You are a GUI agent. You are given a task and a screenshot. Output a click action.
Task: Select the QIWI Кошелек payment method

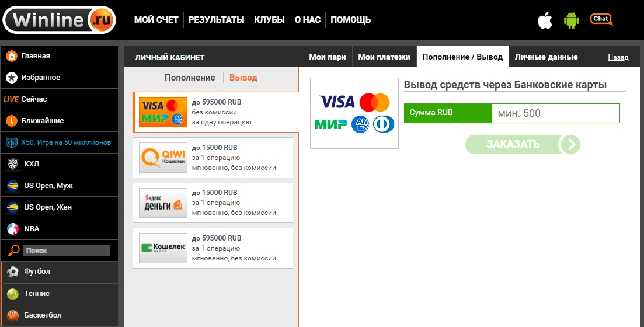(213, 158)
